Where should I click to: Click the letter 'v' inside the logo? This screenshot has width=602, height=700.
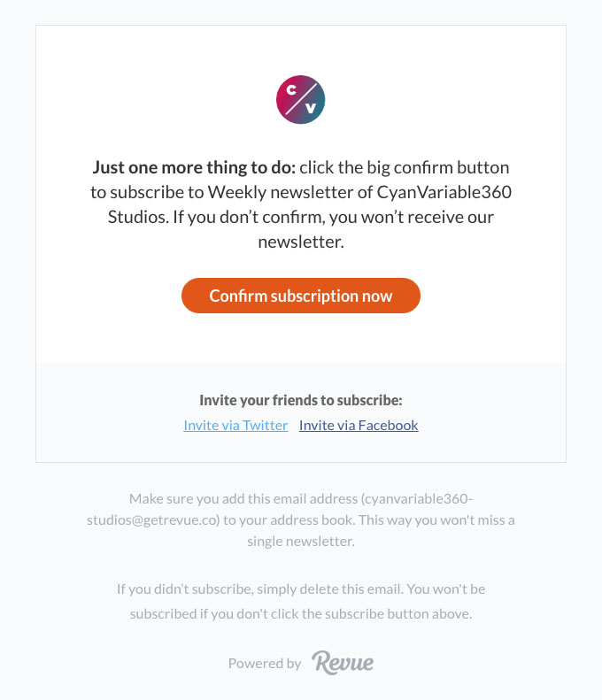[x=311, y=108]
